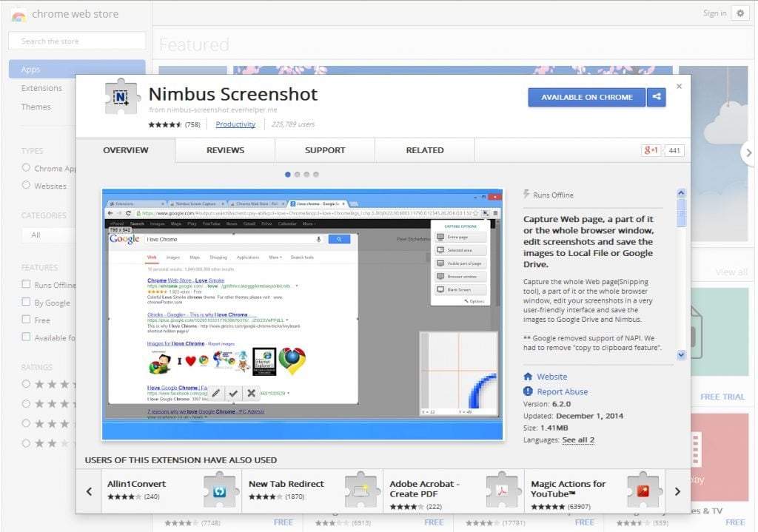Switch to the Reviews tab
The width and height of the screenshot is (758, 532).
[224, 150]
